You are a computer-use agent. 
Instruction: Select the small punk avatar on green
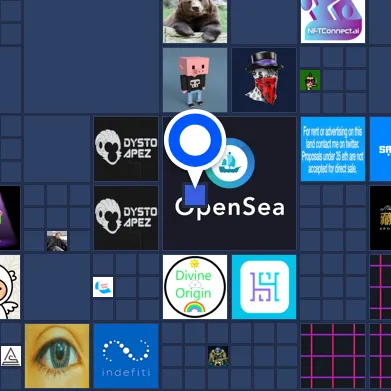coord(310,80)
